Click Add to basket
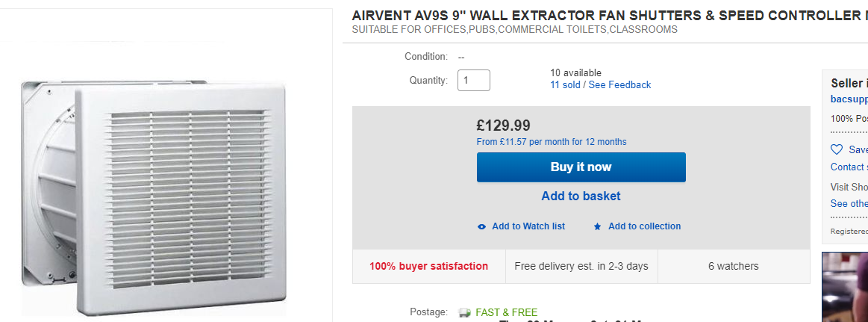868x322 pixels. coord(581,196)
